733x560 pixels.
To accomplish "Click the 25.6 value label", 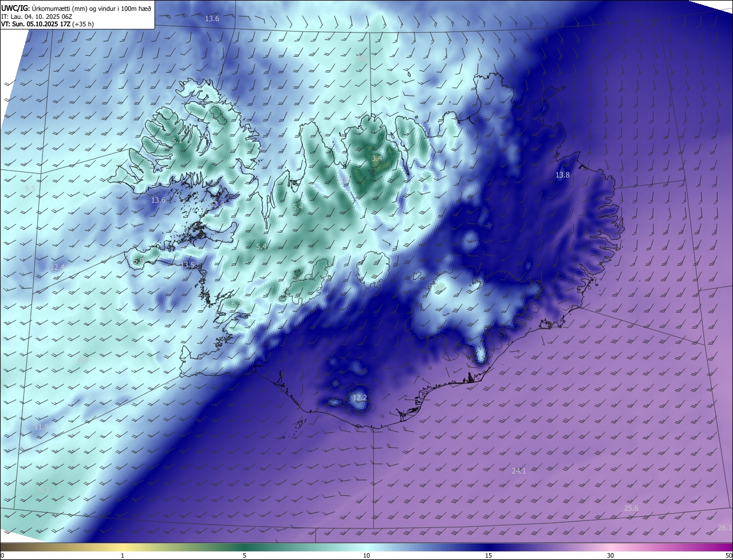I will coord(631,508).
